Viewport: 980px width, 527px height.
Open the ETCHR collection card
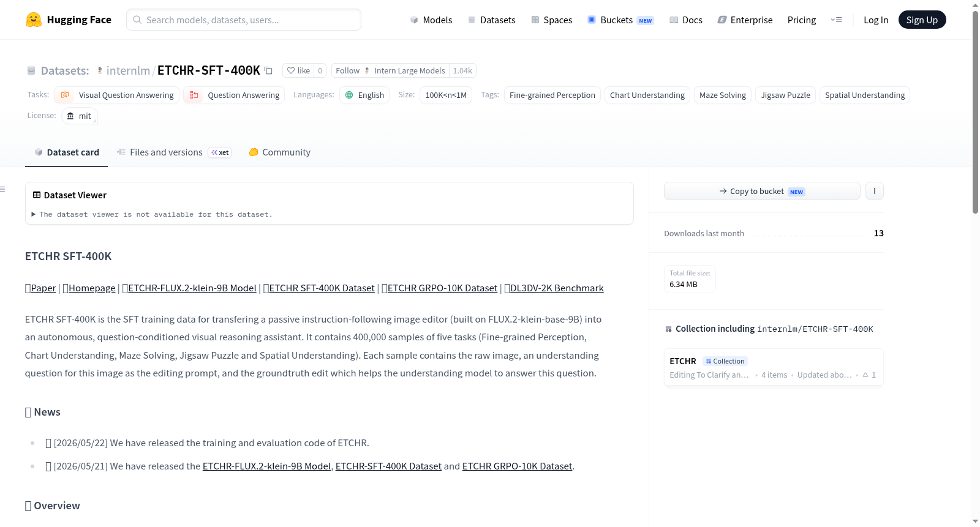(x=774, y=367)
